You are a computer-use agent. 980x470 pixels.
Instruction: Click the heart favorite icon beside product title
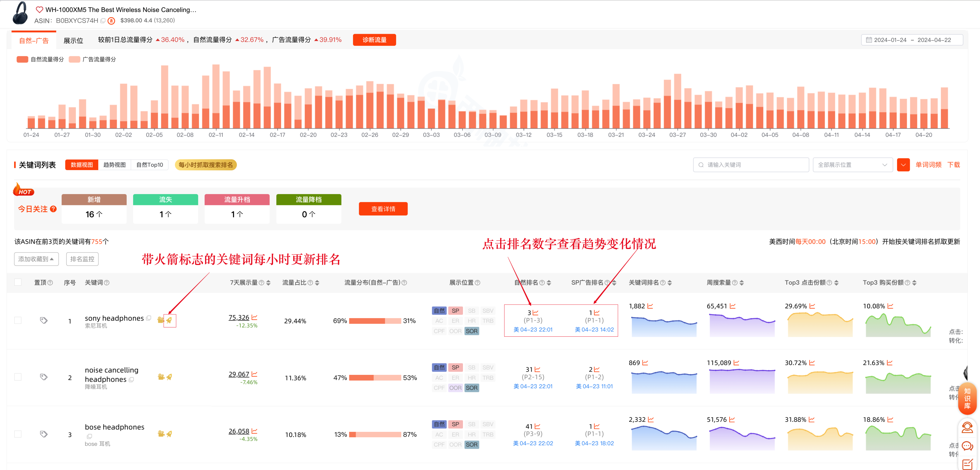(x=39, y=10)
